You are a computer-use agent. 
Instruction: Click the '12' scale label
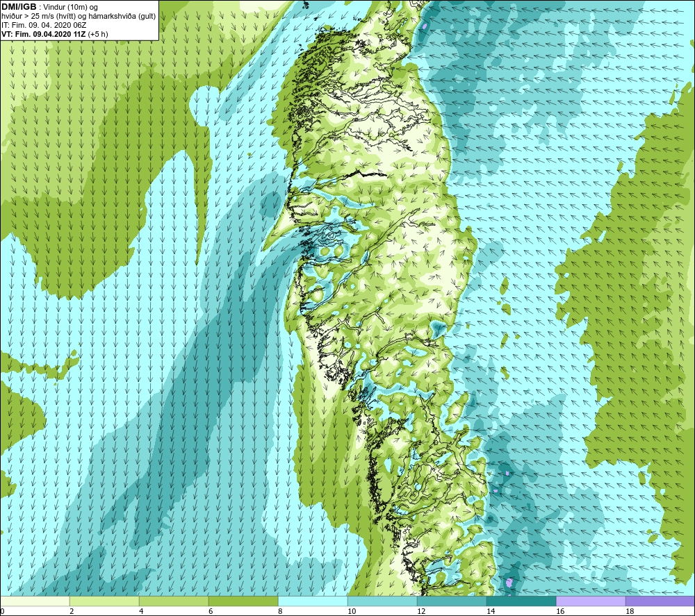421,611
